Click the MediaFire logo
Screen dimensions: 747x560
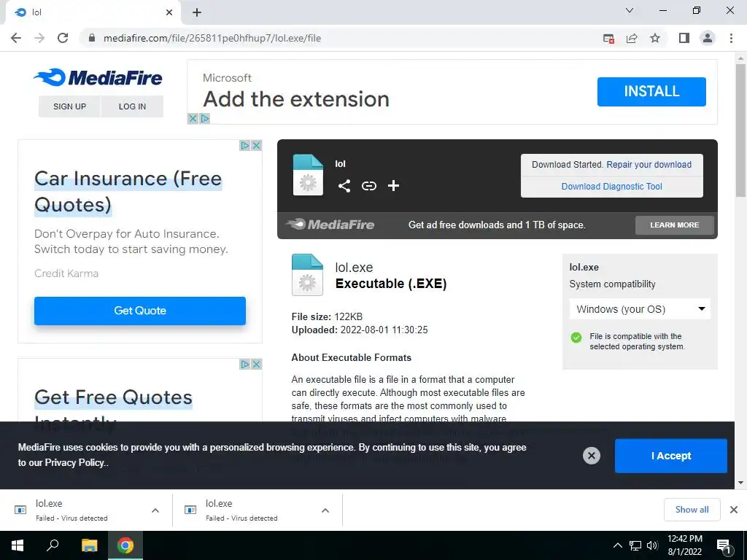[x=98, y=77]
